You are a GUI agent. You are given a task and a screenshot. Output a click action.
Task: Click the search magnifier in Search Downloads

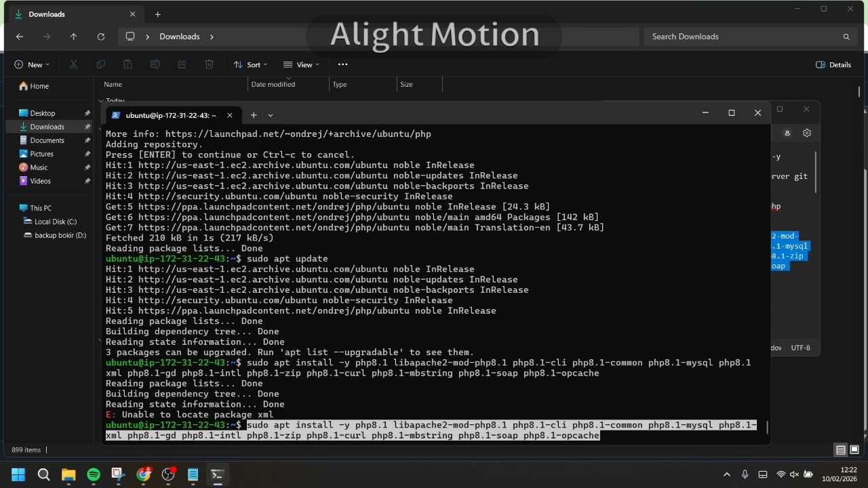point(846,37)
